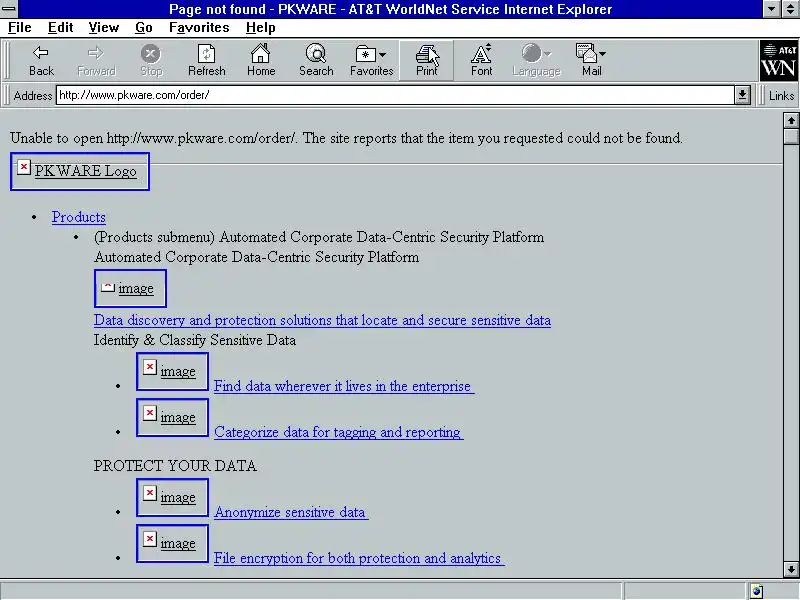The width and height of the screenshot is (800, 600).
Task: Click broken image beside File encryption link
Action: 172,543
